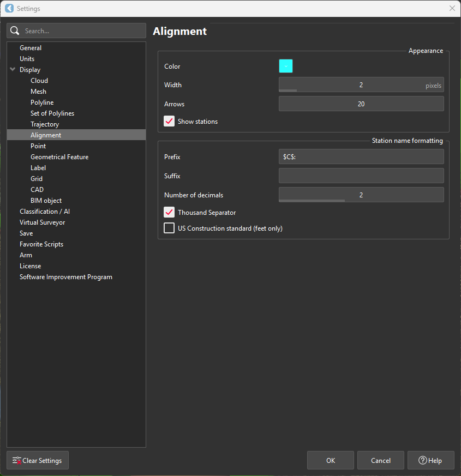Collapse the Display tree section
Screen dimensions: 461x476
pyautogui.click(x=13, y=70)
